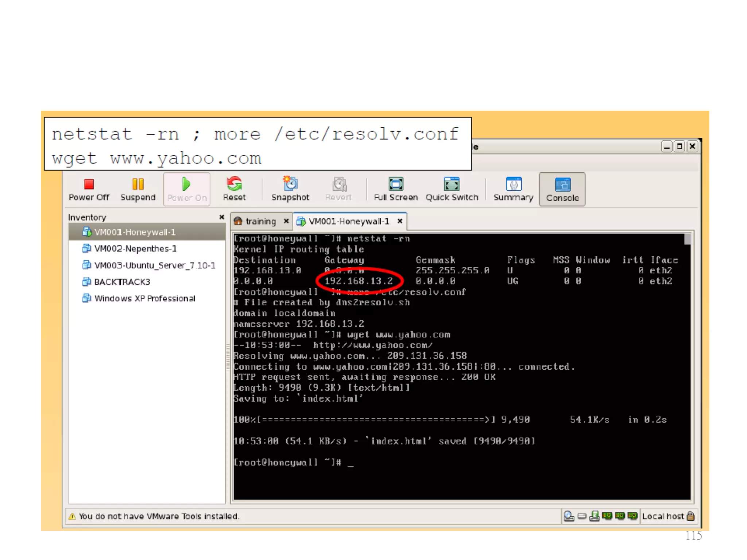This screenshot has width=747, height=560.
Task: Take a Snapshot of the VM
Action: click(x=290, y=189)
